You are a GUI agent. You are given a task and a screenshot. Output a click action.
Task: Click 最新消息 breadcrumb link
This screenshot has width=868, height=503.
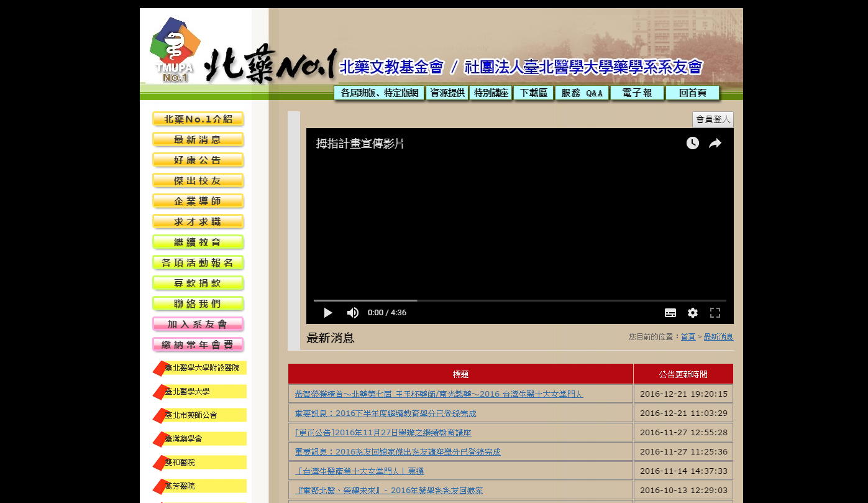[718, 337]
